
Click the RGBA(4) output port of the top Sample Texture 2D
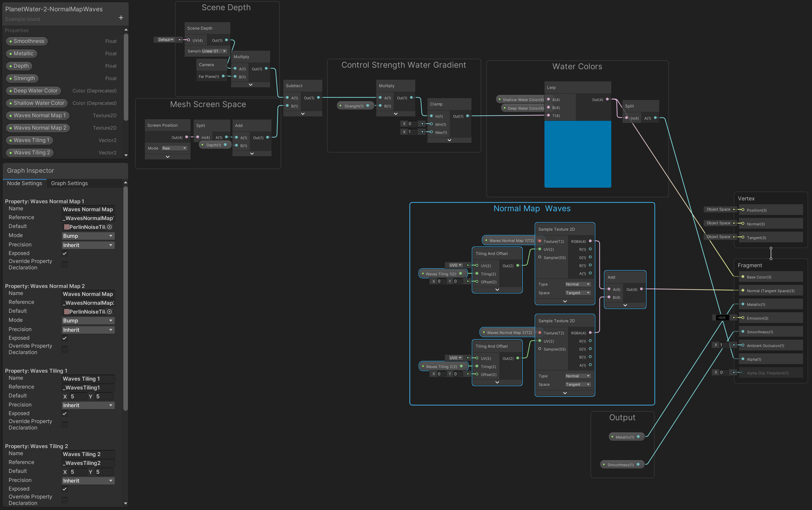pyautogui.click(x=590, y=241)
